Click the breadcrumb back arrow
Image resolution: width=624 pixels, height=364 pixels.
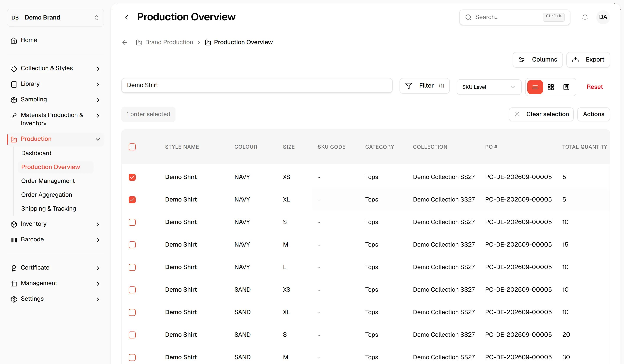(x=125, y=42)
